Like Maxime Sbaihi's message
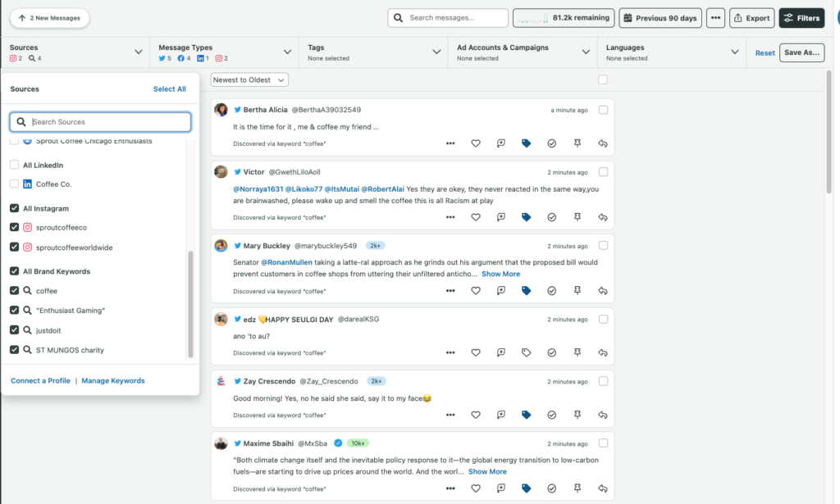The width and height of the screenshot is (840, 504). [476, 488]
